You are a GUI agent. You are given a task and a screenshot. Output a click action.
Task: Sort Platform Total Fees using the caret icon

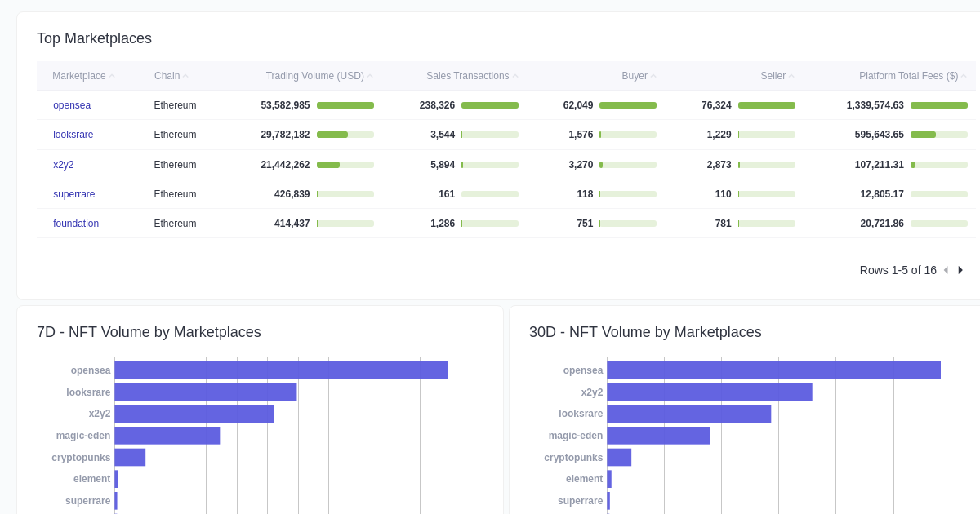coord(962,75)
